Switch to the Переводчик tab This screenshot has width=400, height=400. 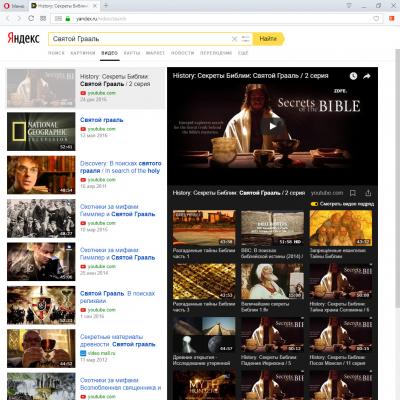216,53
